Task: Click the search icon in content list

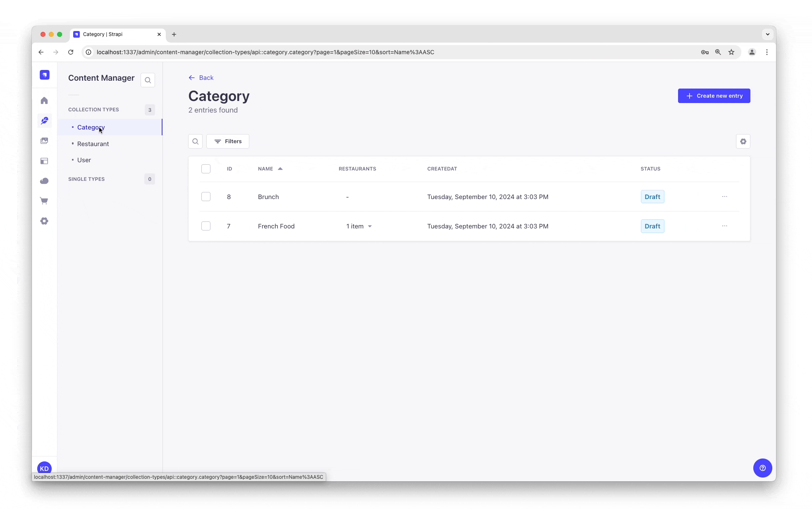Action: pyautogui.click(x=196, y=141)
